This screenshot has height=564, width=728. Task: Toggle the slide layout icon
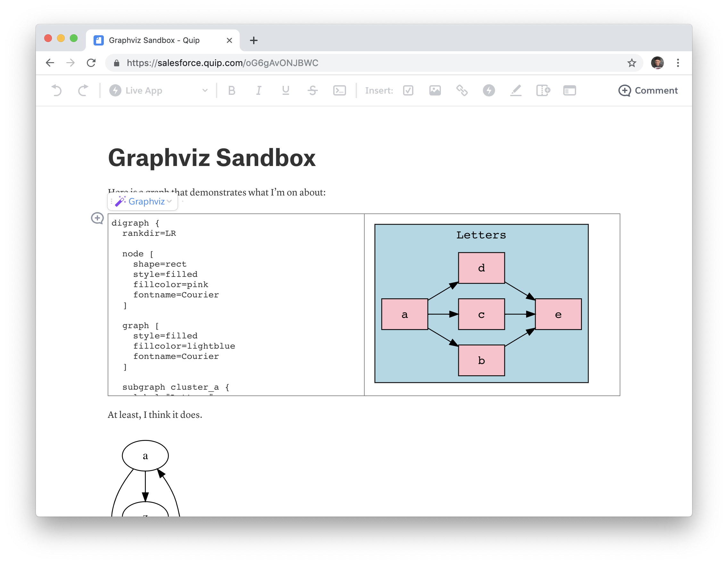569,90
